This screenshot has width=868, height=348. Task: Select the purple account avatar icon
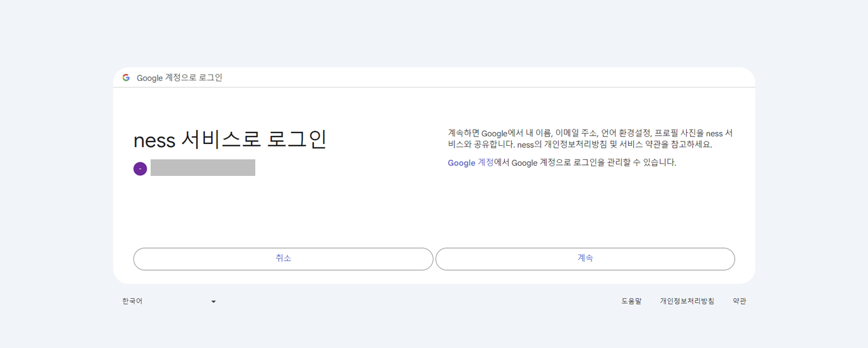140,169
